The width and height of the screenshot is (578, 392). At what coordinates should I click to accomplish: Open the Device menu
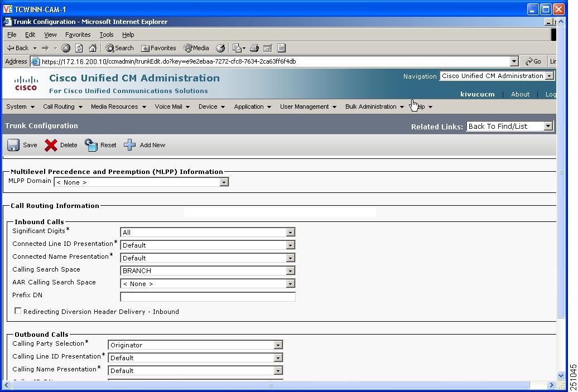click(211, 107)
